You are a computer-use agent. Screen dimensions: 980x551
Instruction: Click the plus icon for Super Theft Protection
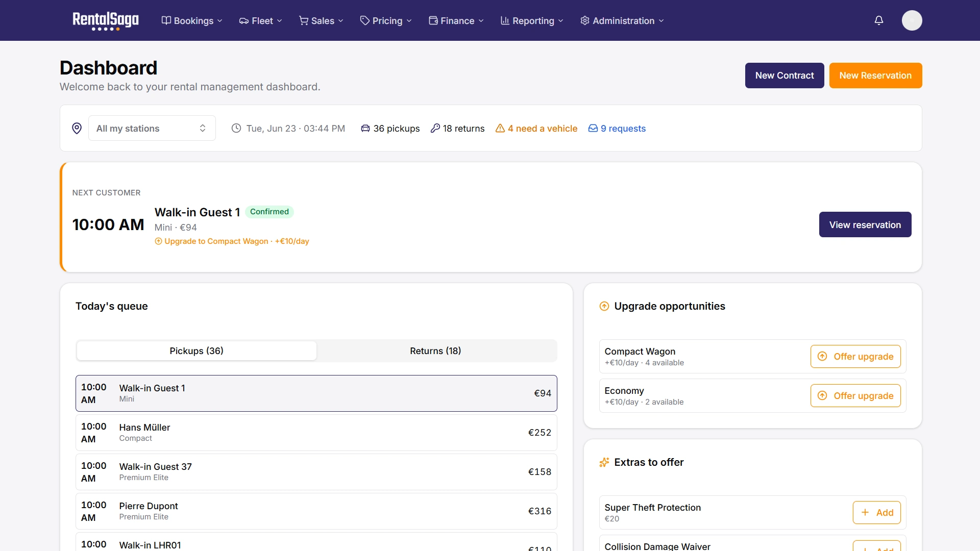(x=865, y=512)
